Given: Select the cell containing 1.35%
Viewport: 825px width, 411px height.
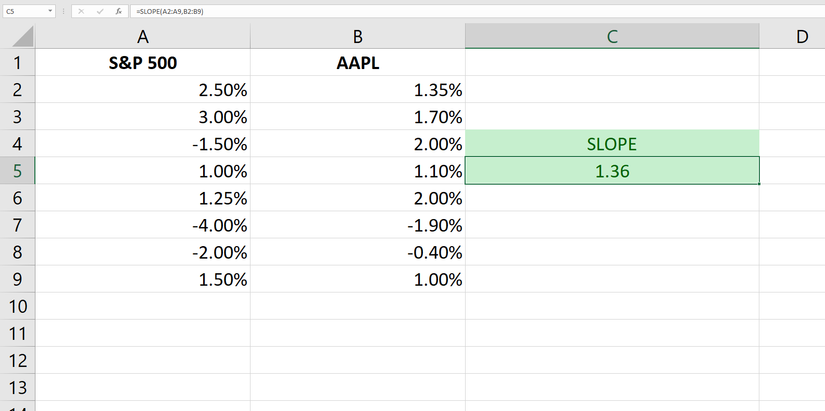Looking at the screenshot, I should [x=358, y=89].
